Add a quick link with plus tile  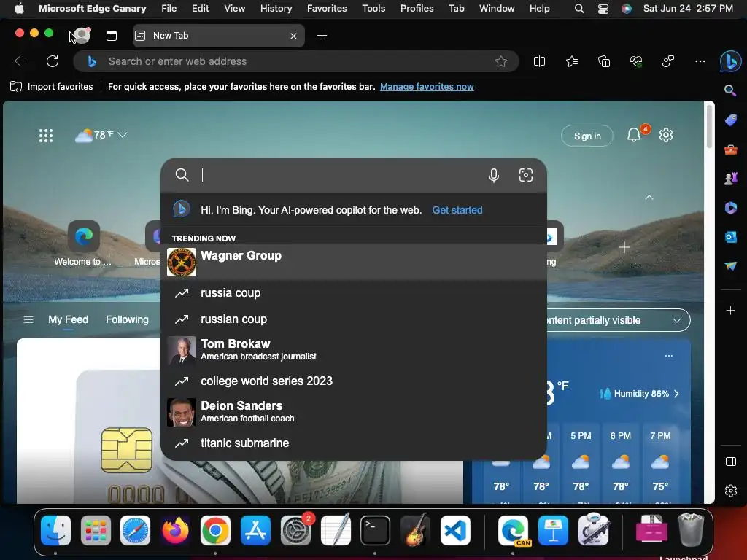pyautogui.click(x=624, y=247)
